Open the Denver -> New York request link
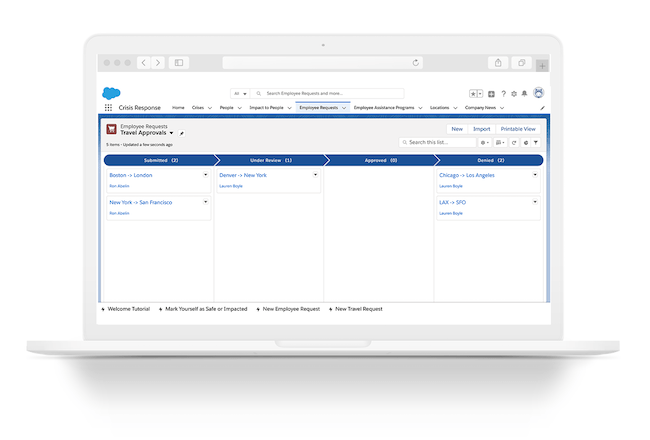Screen dimensions: 650x440 pos(243,175)
